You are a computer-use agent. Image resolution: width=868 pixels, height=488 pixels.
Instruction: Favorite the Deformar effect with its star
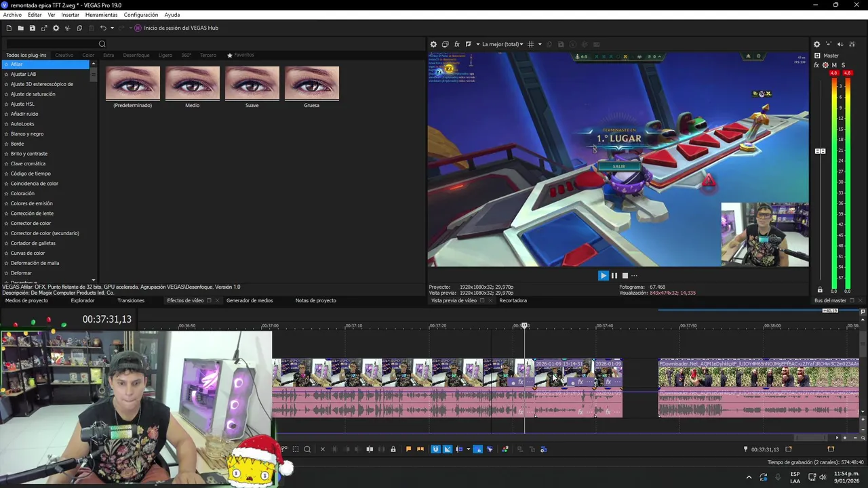5,273
